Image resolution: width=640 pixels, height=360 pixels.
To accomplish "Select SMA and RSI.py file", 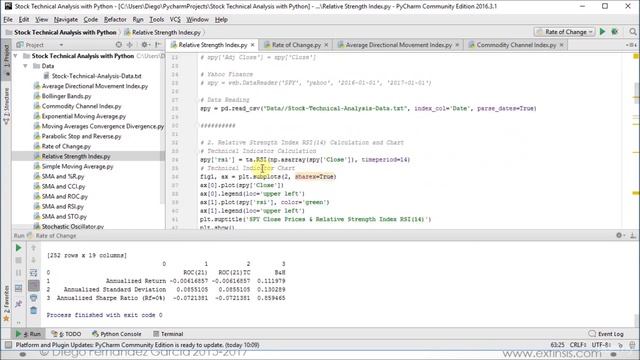I will 62,206.
